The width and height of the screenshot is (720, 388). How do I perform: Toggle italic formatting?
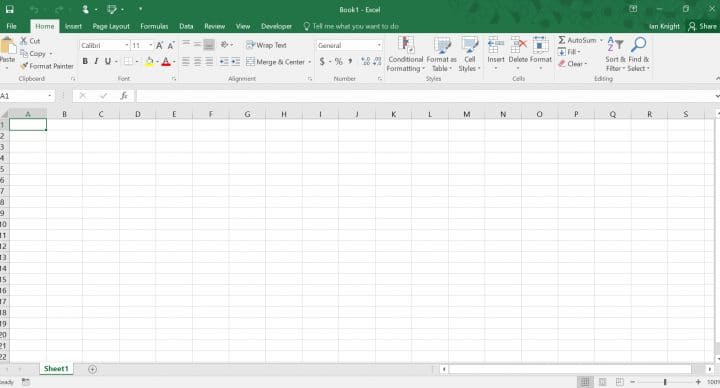tap(96, 61)
